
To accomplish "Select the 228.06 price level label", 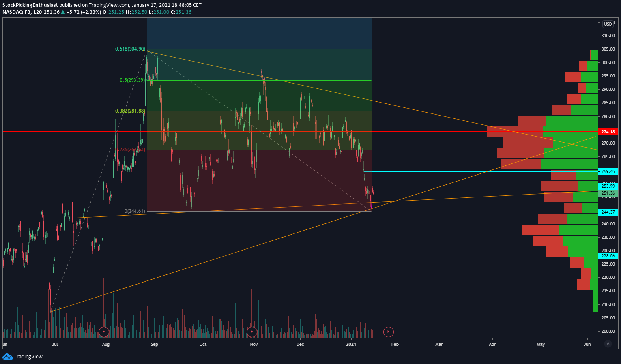I will (x=608, y=256).
